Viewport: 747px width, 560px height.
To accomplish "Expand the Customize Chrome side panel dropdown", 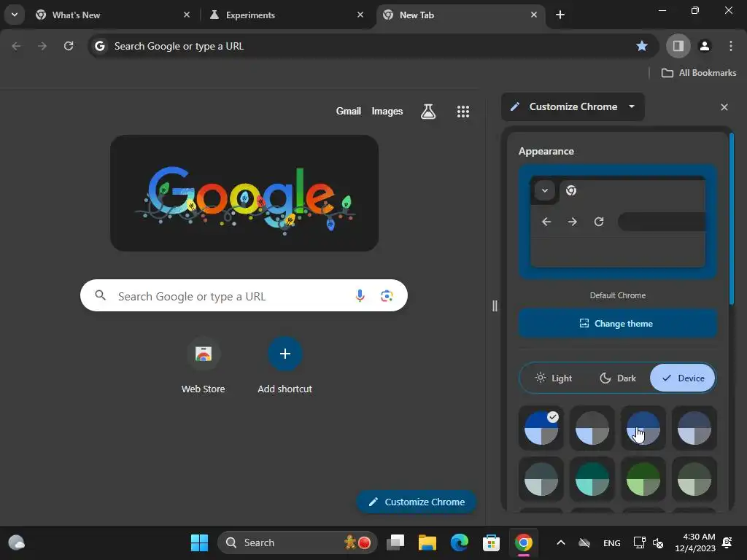I will (573, 106).
